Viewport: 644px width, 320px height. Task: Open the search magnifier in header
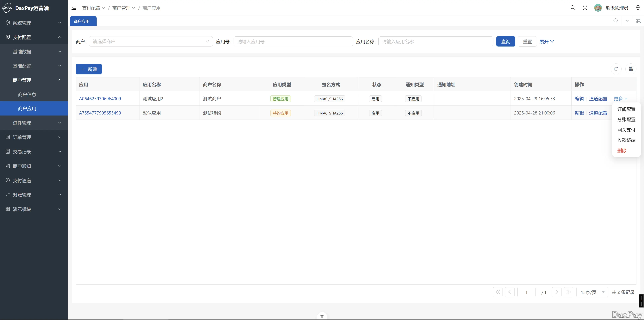[573, 8]
